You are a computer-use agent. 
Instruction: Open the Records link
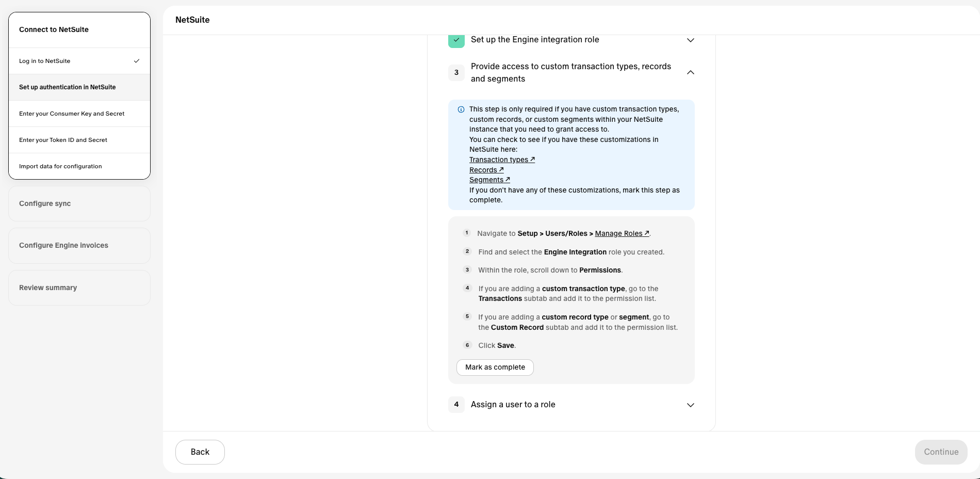coord(486,170)
